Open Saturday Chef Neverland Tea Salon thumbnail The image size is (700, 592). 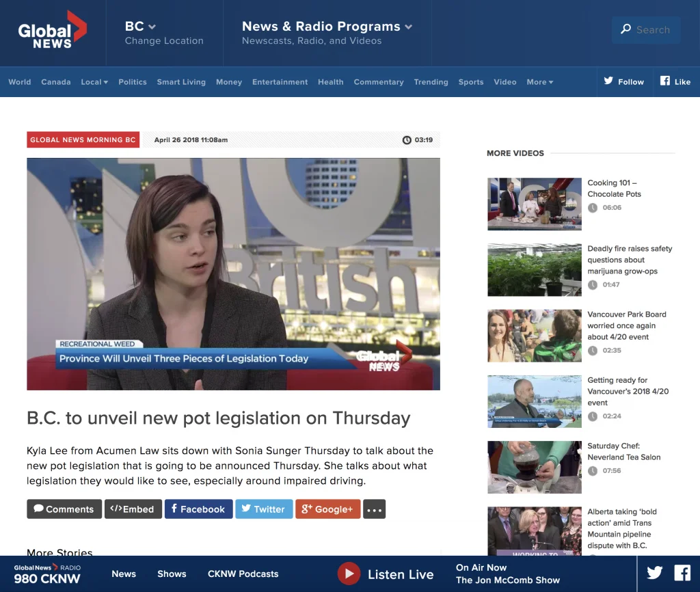tap(535, 467)
